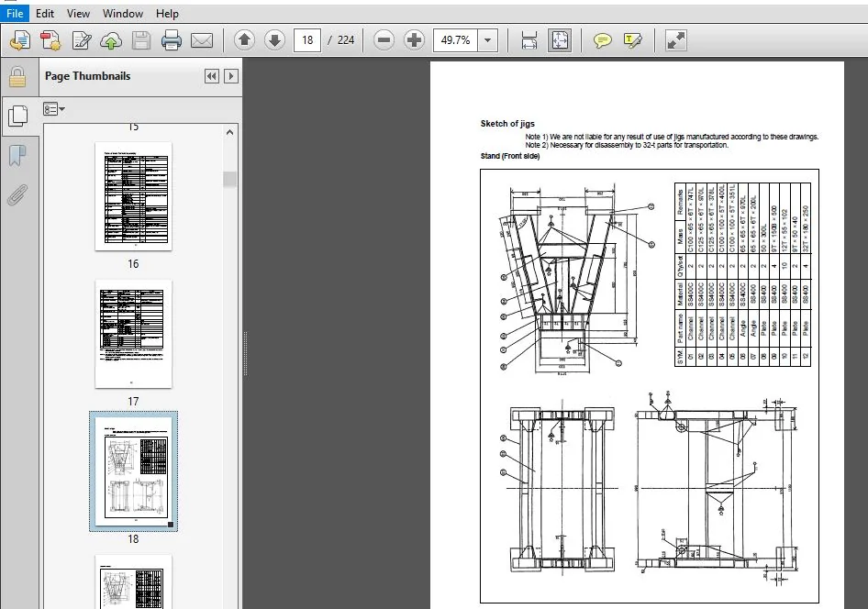This screenshot has height=609, width=868.
Task: Click the 'Stand (Front side)' label
Action: click(x=510, y=156)
